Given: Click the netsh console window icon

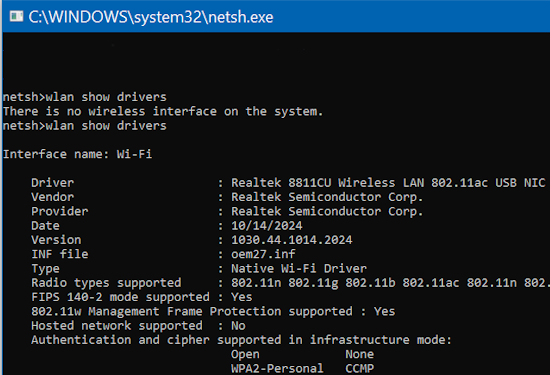Looking at the screenshot, I should [16, 16].
